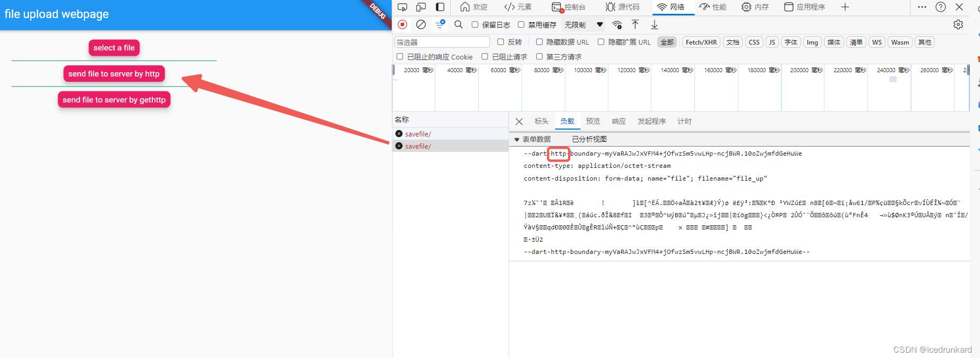
Task: Toggle 隐藏扩展 URL checkbox
Action: [x=601, y=42]
